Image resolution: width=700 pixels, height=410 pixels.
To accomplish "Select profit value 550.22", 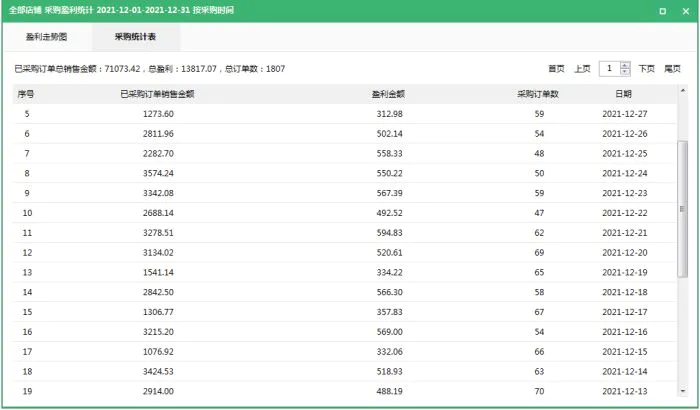I will [389, 173].
